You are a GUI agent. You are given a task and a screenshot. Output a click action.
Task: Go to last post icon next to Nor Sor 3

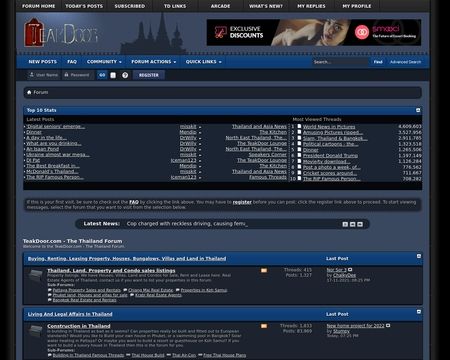pyautogui.click(x=350, y=270)
